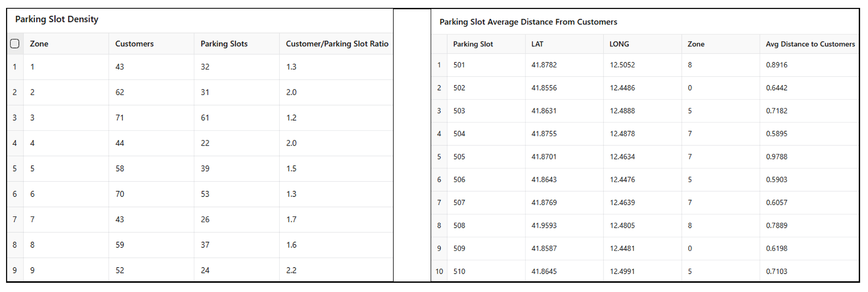Viewport: 868px width, 292px height.
Task: Tick the select-all checkbox beside Zone header
Action: coord(15,44)
